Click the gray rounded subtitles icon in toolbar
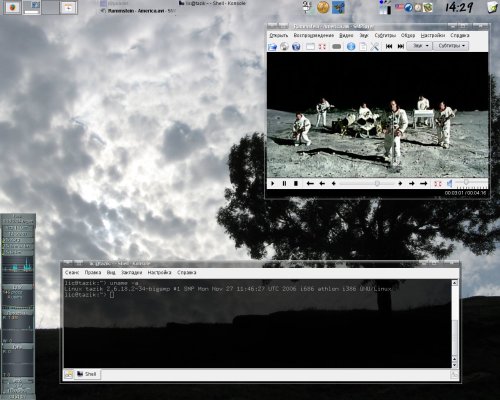This screenshot has width=500, height=400. pyautogui.click(x=337, y=46)
